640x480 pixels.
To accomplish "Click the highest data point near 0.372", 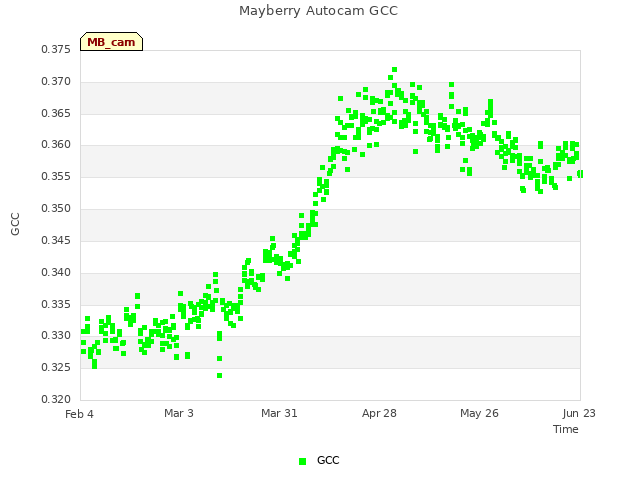I will click(x=394, y=69).
